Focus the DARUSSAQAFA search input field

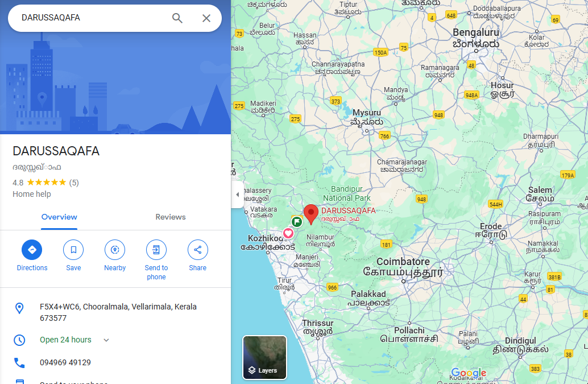(x=91, y=18)
